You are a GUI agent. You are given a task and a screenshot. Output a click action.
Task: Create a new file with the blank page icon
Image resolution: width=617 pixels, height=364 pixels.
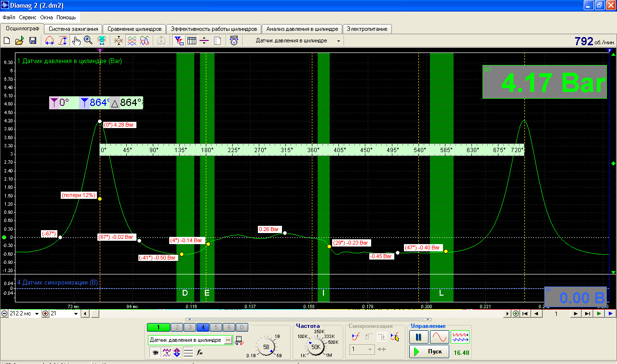coord(7,41)
